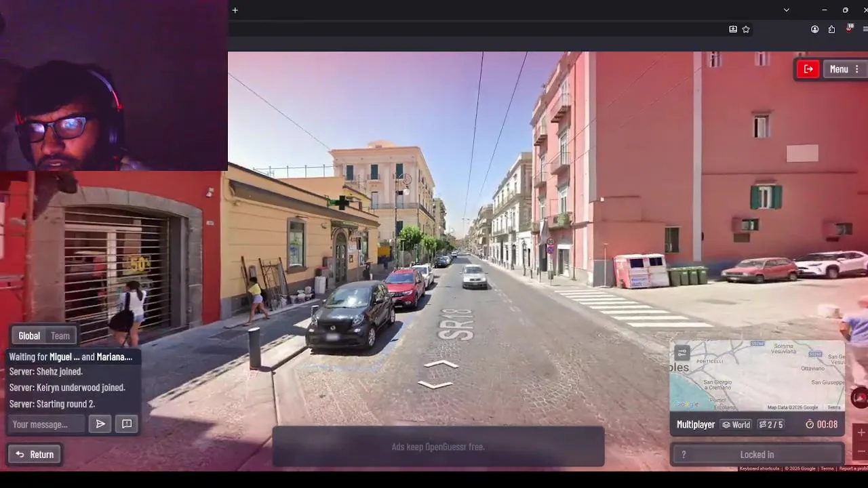Zoom in with the plus button
The width and height of the screenshot is (868, 488).
point(861,432)
